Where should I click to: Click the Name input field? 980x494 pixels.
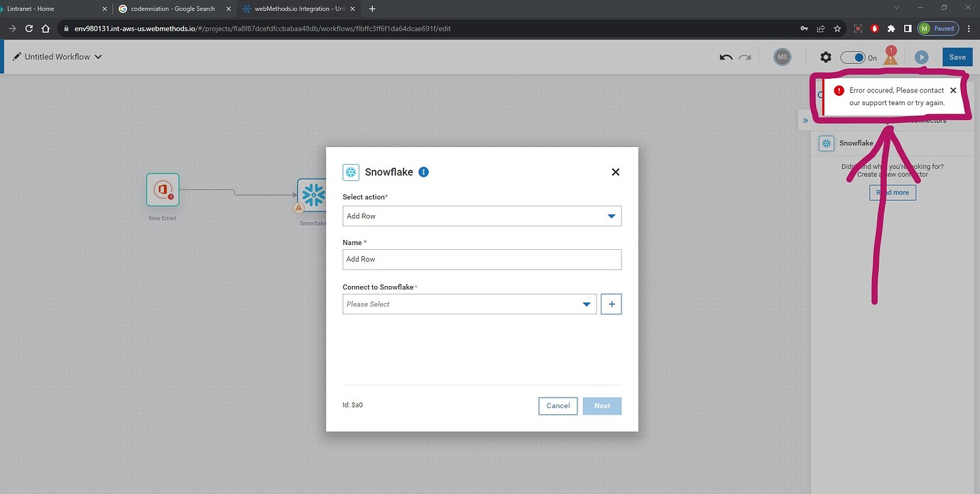481,259
